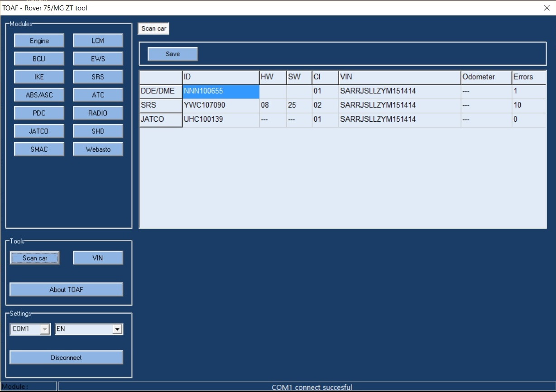Viewport: 556px width, 392px height.
Task: Click the DDE/DME errors count 1
Action: 529,91
